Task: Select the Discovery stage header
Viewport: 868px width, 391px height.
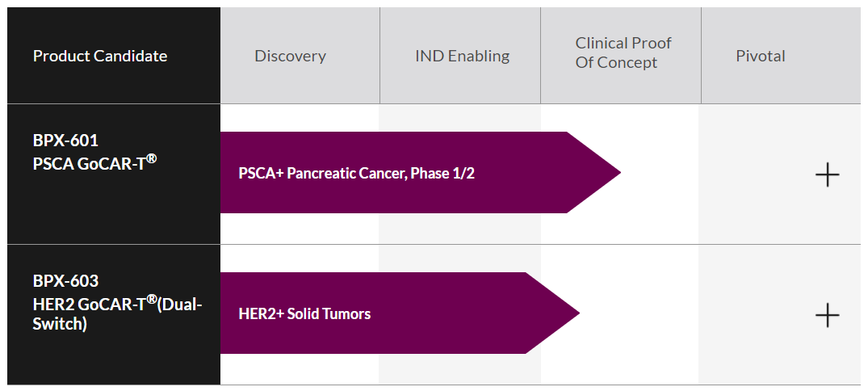Action: tap(290, 56)
